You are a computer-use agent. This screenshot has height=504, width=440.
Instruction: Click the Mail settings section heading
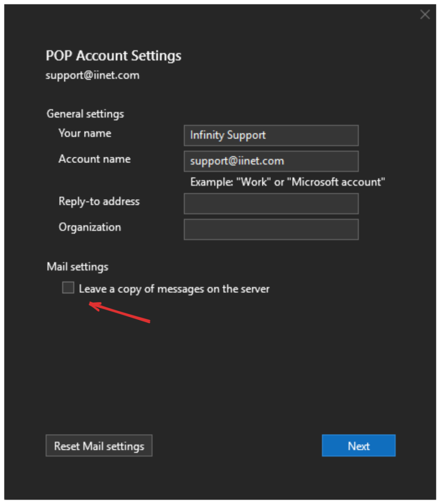pos(77,267)
